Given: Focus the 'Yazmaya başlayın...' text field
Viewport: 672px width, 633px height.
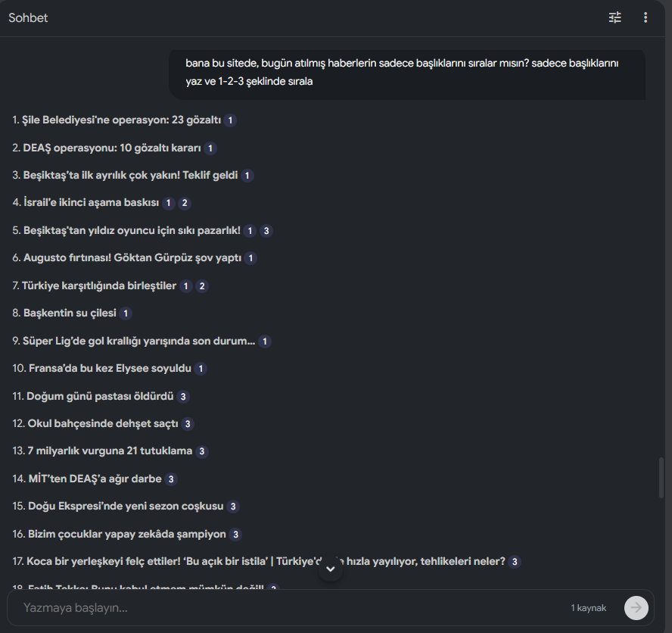Looking at the screenshot, I should [291, 608].
